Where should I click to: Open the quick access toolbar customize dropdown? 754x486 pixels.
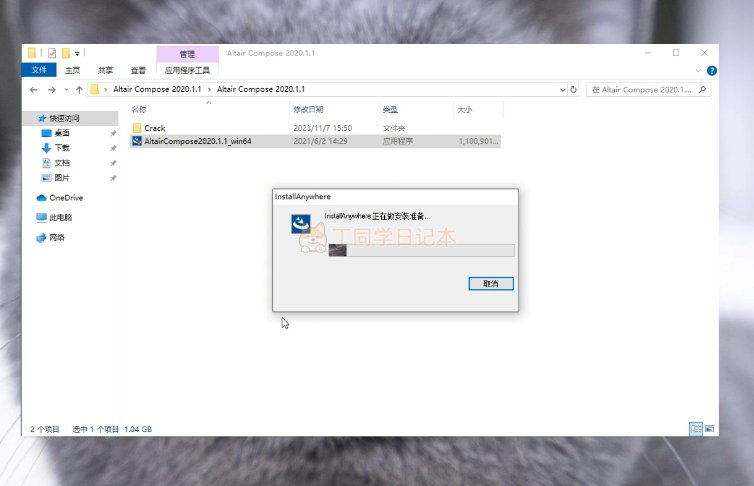77,53
